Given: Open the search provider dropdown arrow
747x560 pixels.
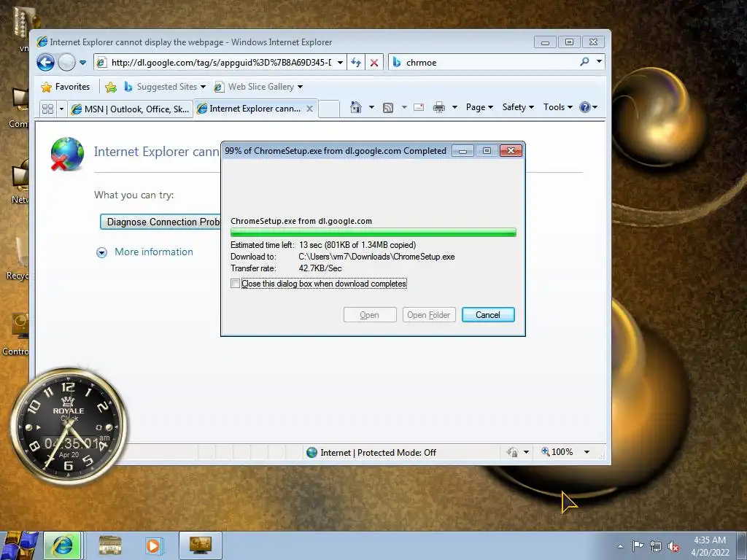Looking at the screenshot, I should [600, 61].
